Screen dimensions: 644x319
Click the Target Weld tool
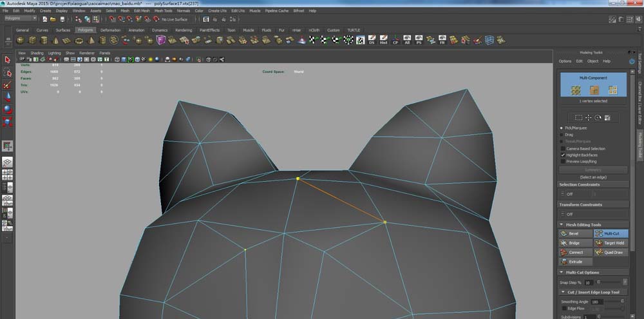tap(611, 243)
